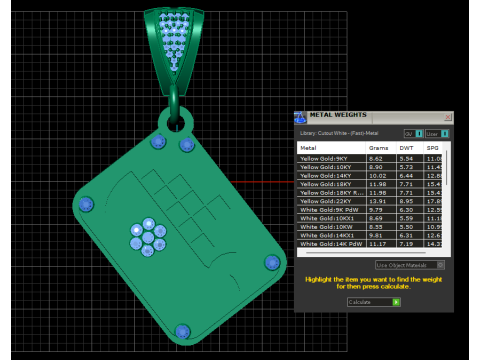Select the White Gold:10KW row
This screenshot has height=360, width=480.
[x=370, y=227]
